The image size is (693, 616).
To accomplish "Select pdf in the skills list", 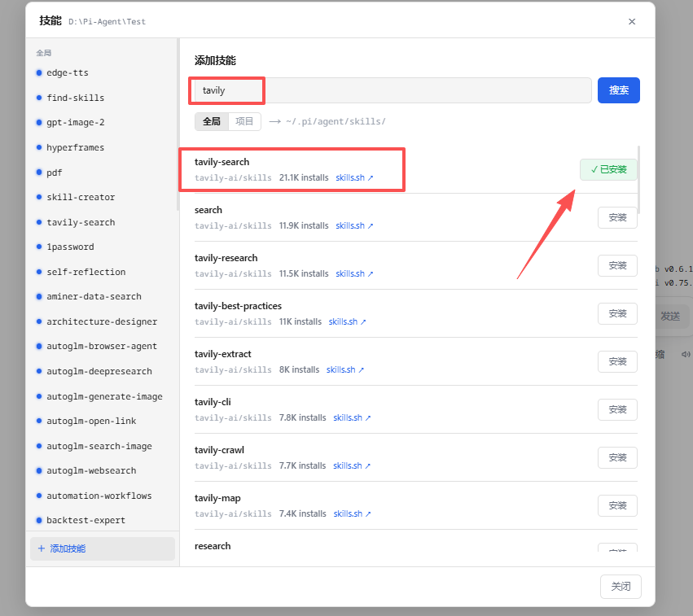I will (x=55, y=173).
